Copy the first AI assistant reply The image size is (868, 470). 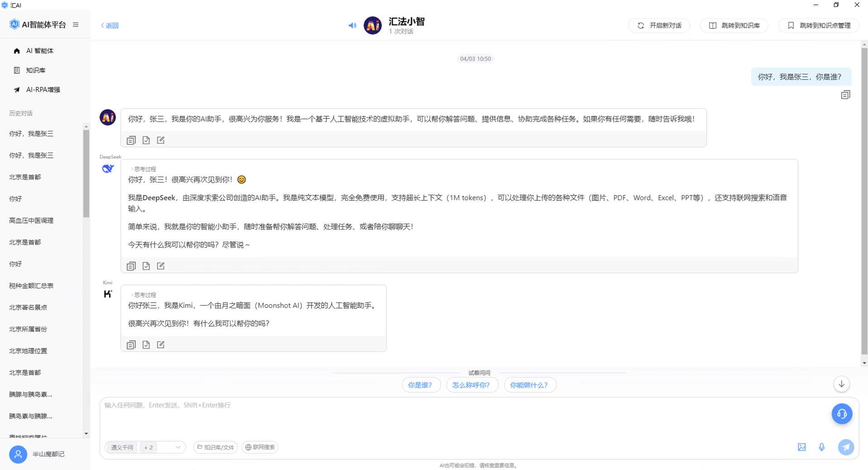tap(131, 140)
